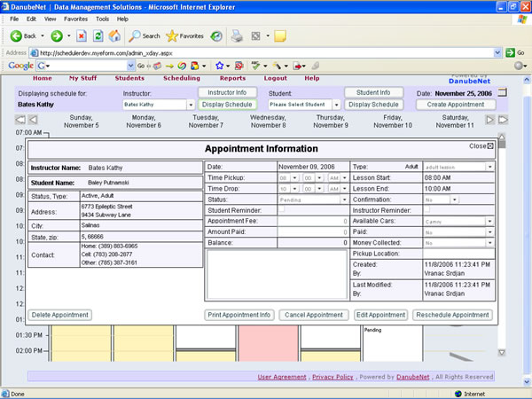Click the schedule scrollbar up arrow
532x399 pixels.
coord(502,136)
